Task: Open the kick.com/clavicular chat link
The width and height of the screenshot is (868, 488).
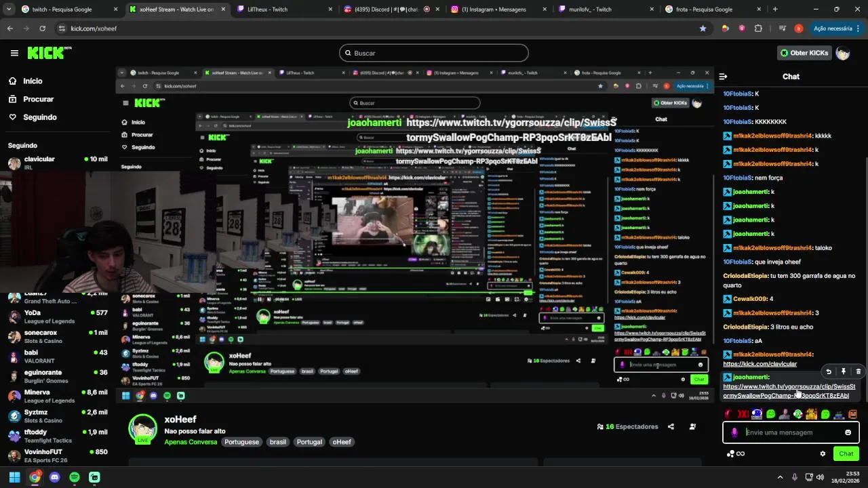Action: pyautogui.click(x=759, y=364)
